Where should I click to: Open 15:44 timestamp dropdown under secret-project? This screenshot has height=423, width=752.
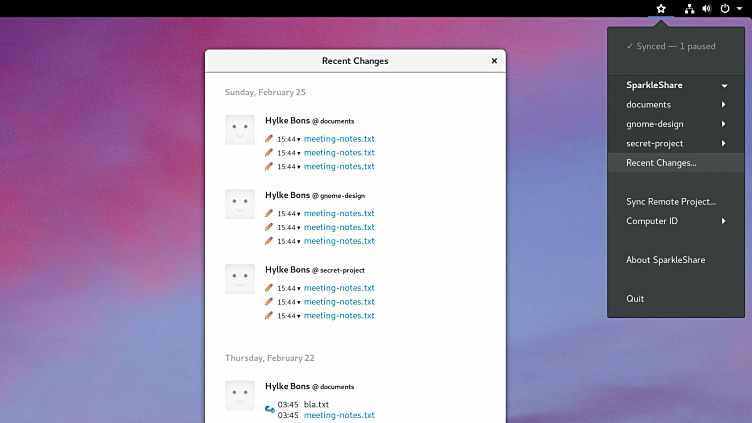coord(288,288)
